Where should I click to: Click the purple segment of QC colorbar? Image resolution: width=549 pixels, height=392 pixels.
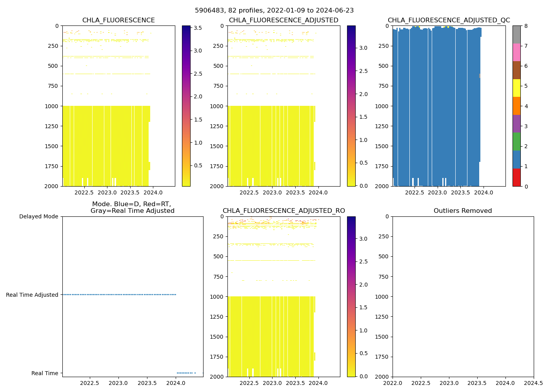tap(516, 123)
